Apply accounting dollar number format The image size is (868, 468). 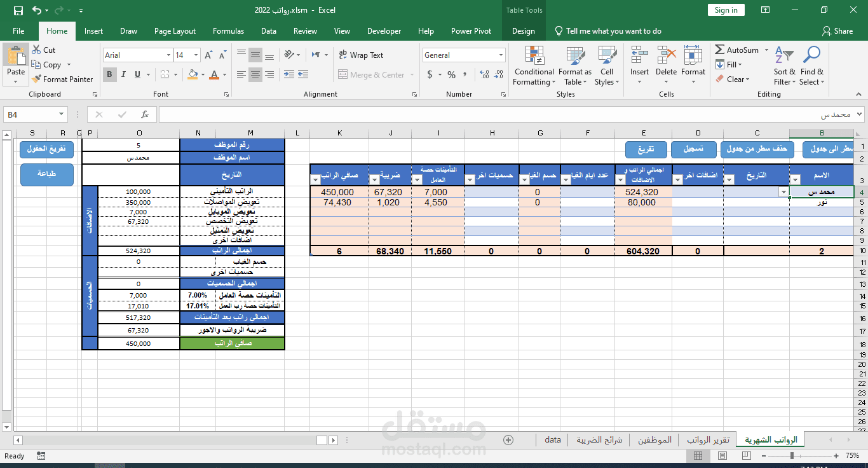(x=430, y=74)
